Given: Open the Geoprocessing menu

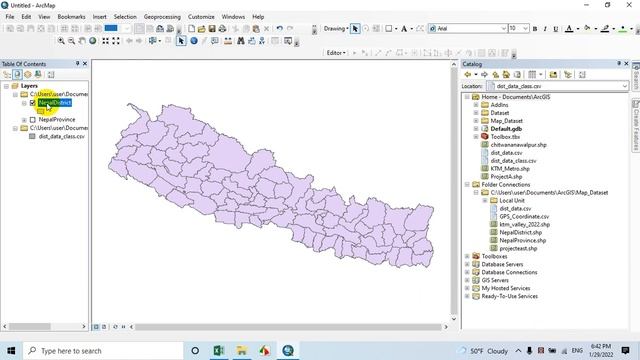Looking at the screenshot, I should pyautogui.click(x=162, y=17).
